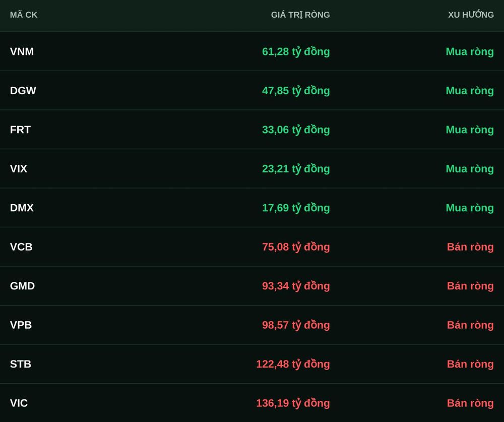Click value 98,57 tỷ đồng
This screenshot has height=422, width=504.
coord(296,325)
